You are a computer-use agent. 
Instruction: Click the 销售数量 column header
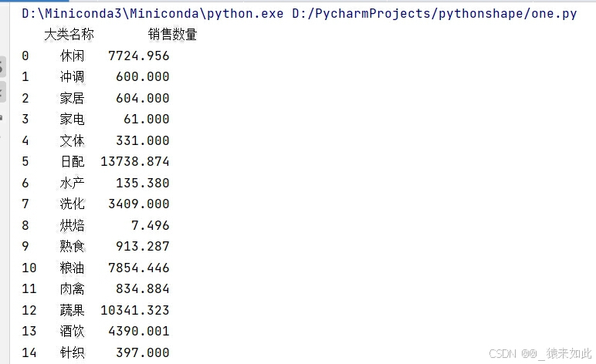coord(172,35)
